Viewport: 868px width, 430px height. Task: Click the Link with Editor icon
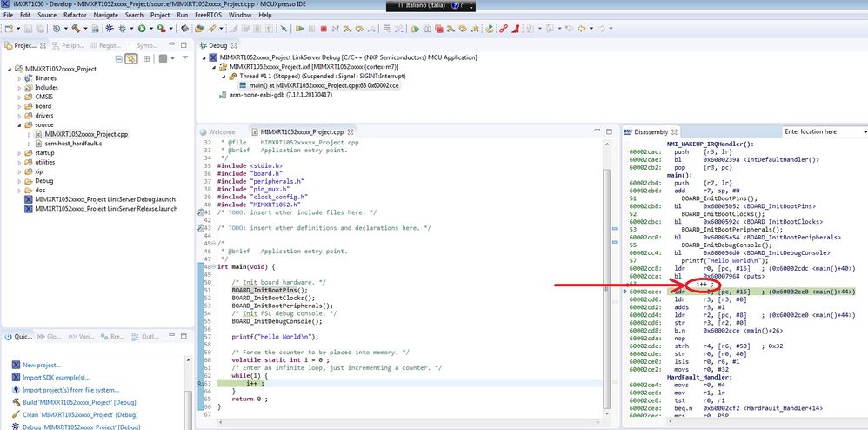(x=130, y=58)
